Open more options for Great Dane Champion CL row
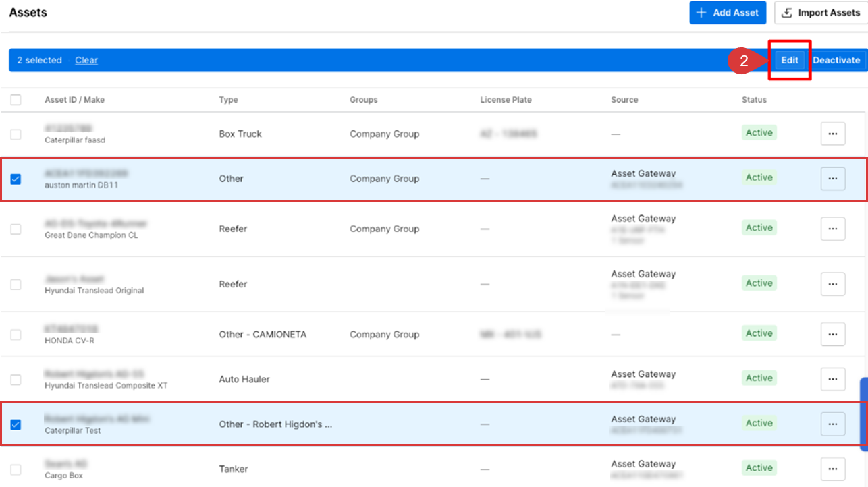The width and height of the screenshot is (868, 487). tap(833, 229)
